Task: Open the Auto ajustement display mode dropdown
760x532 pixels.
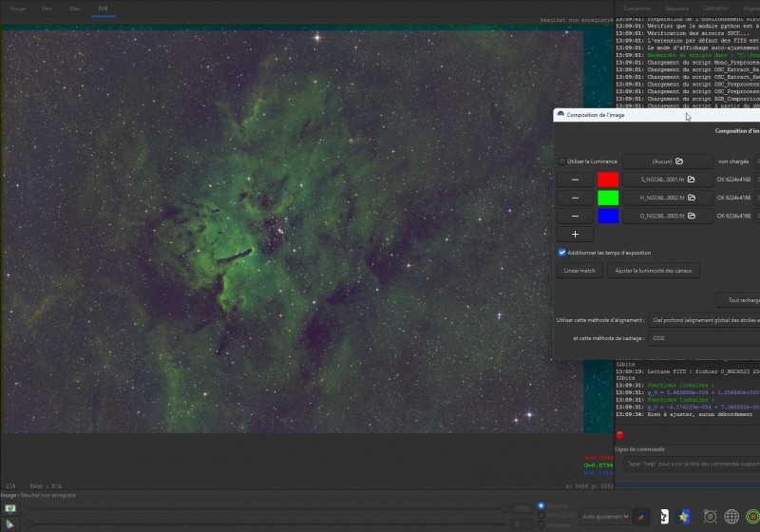Action: (605, 517)
